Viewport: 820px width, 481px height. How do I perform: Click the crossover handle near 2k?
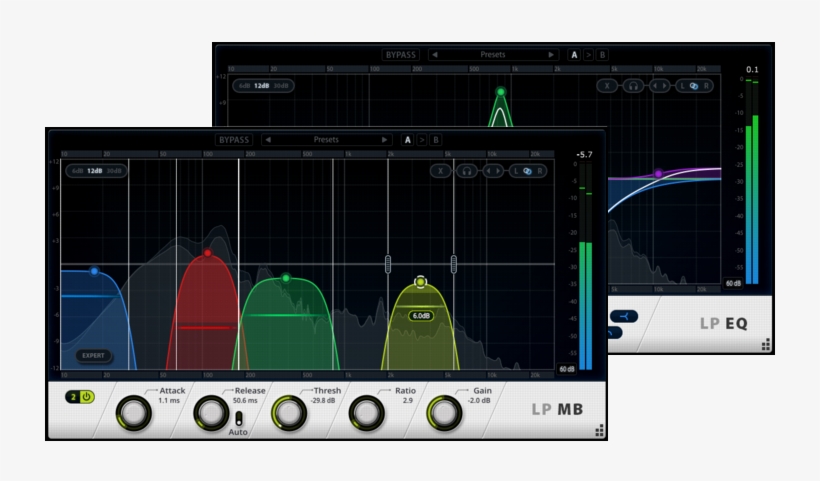point(388,264)
